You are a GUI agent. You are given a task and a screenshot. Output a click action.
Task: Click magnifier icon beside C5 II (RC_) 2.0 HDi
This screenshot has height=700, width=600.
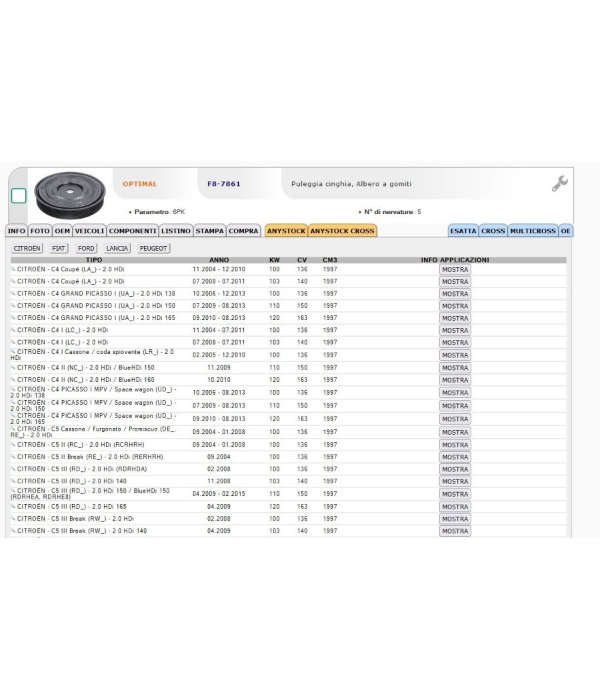13,444
